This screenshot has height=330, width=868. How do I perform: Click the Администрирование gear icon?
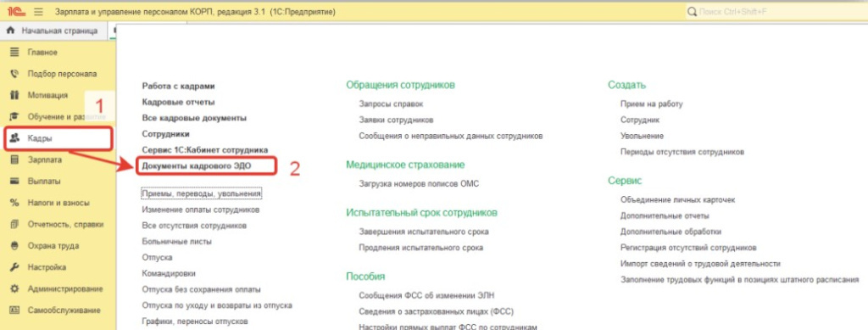(14, 289)
